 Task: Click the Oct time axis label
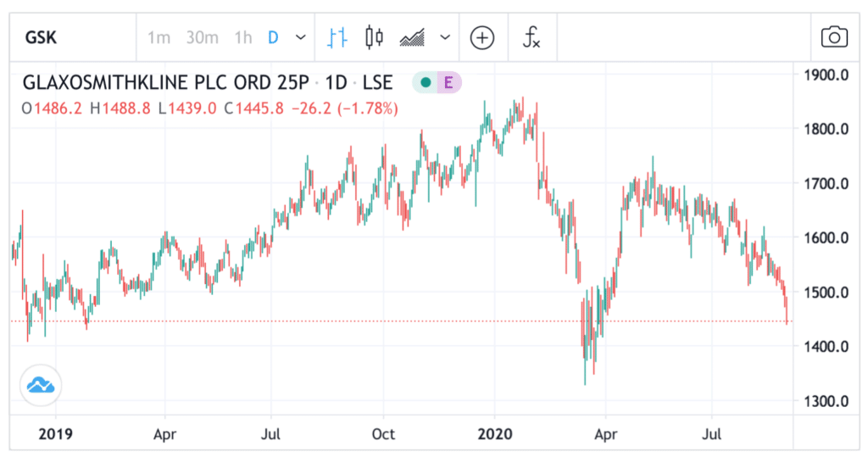[x=383, y=433]
